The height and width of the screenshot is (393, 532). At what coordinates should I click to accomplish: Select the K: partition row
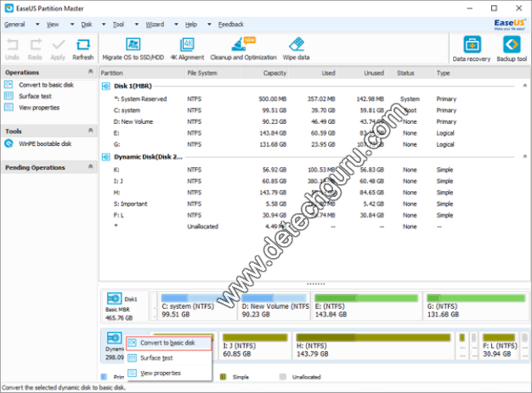[314, 170]
